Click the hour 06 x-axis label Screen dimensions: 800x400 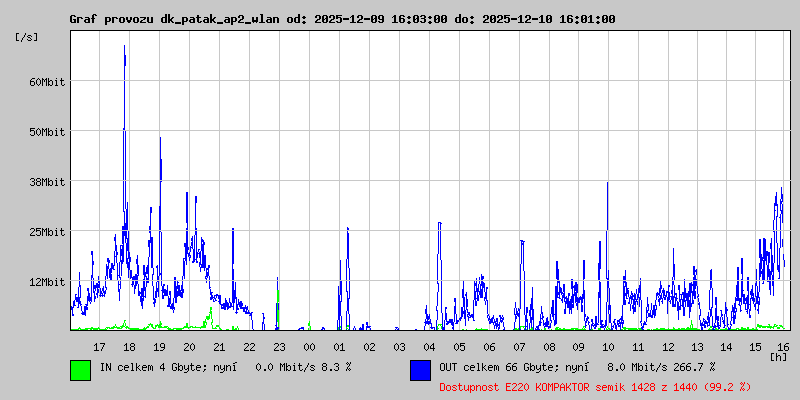[x=489, y=347]
